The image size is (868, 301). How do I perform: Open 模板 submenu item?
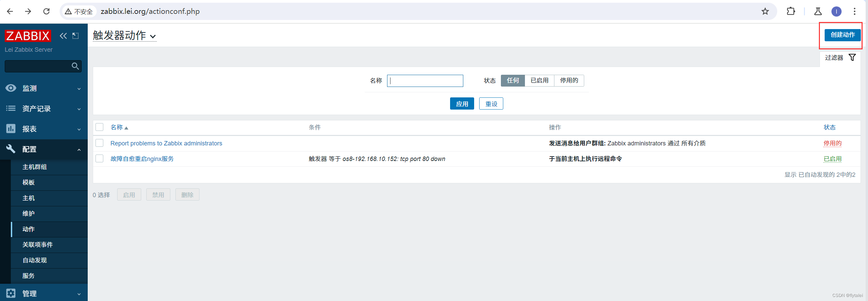tap(49, 183)
